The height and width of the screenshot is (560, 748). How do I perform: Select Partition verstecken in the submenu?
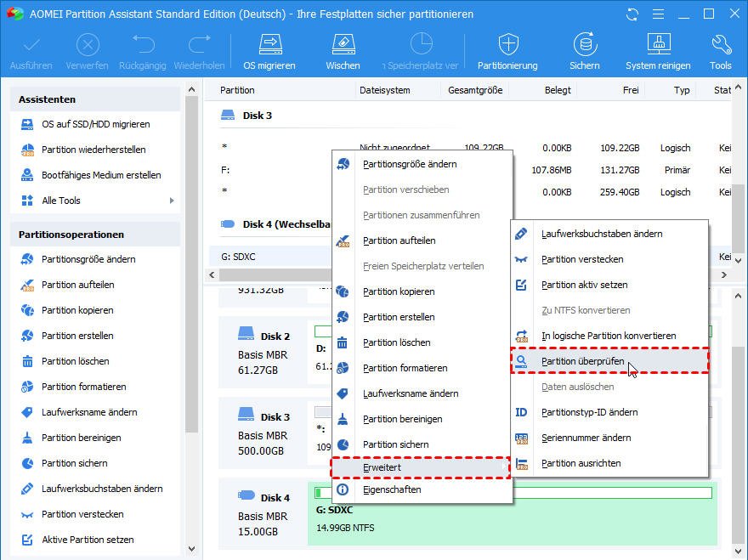(609, 259)
